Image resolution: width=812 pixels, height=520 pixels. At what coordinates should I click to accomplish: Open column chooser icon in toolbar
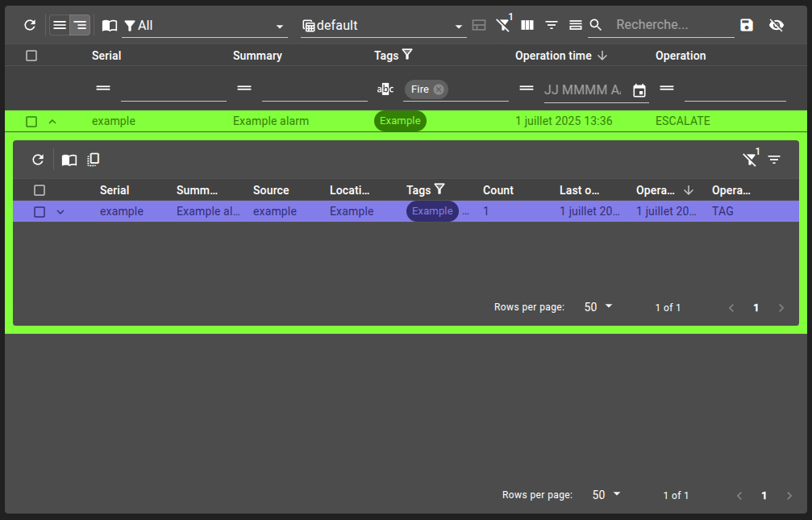[527, 25]
